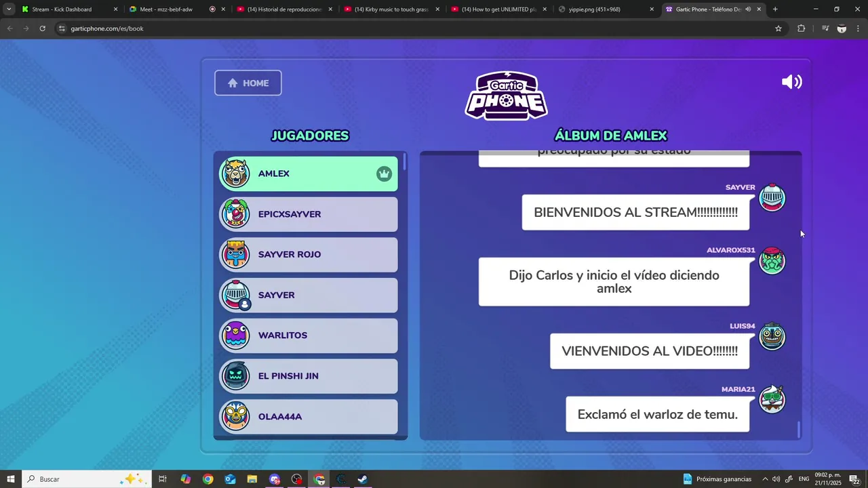This screenshot has width=868, height=488.
Task: Close the Stream - Kick Dashboard tab
Action: (115, 9)
